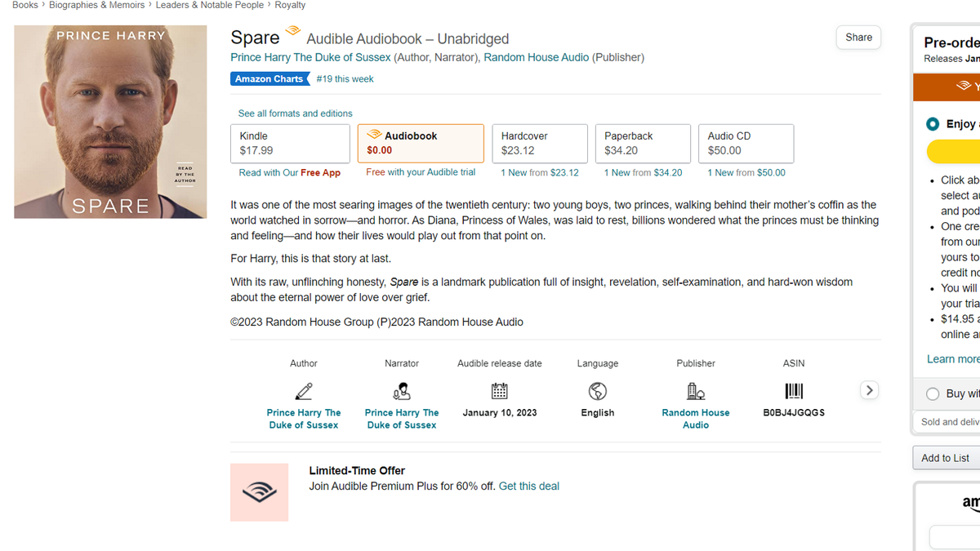Open the Spare audiobook cover image
The width and height of the screenshot is (980, 551).
pyautogui.click(x=110, y=122)
